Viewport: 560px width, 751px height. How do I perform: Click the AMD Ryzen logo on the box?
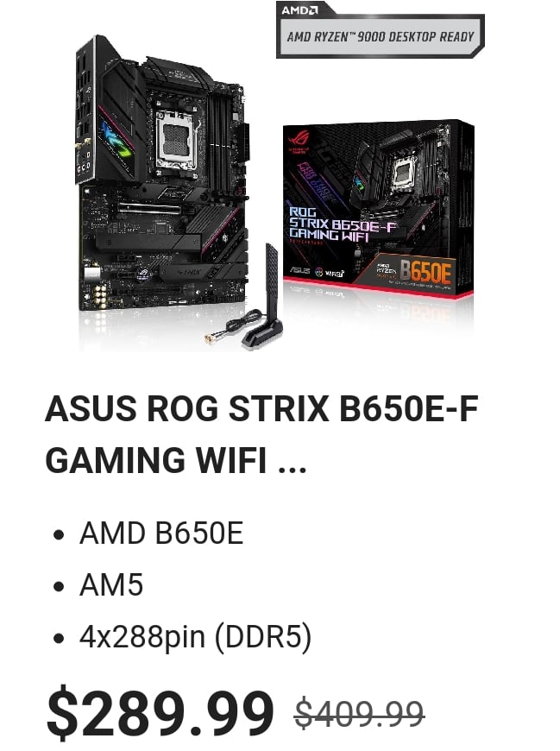[386, 270]
